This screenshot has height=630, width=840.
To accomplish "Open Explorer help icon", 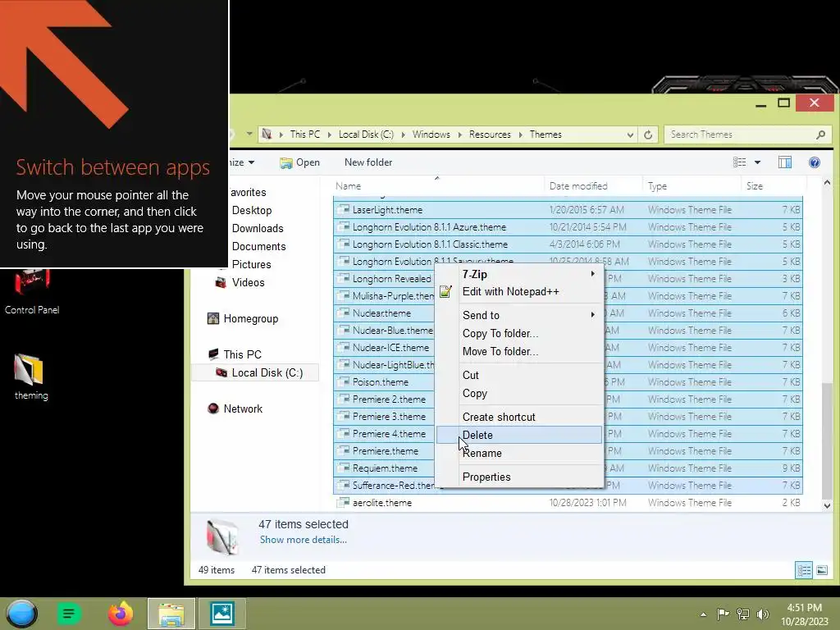I will pos(815,162).
